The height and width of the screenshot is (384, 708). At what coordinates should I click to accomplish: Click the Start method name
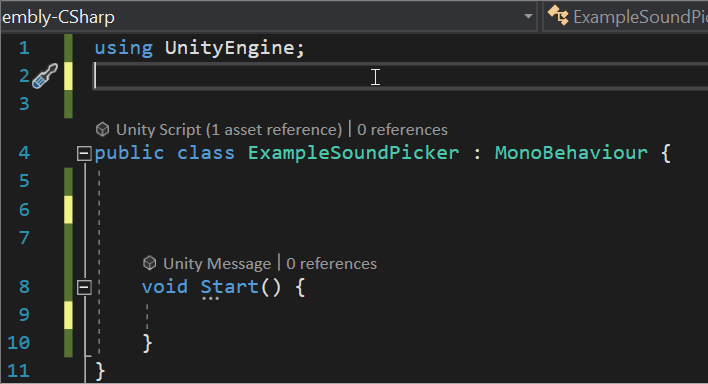[x=229, y=286]
